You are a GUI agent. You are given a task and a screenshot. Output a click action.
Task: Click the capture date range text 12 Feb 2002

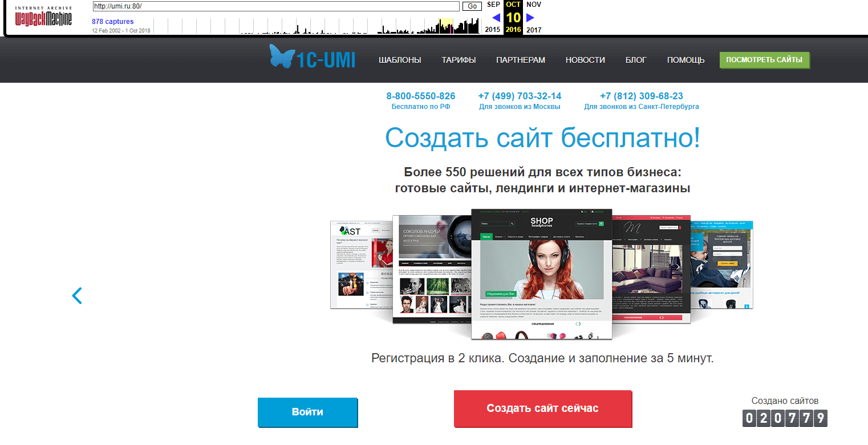click(x=121, y=30)
